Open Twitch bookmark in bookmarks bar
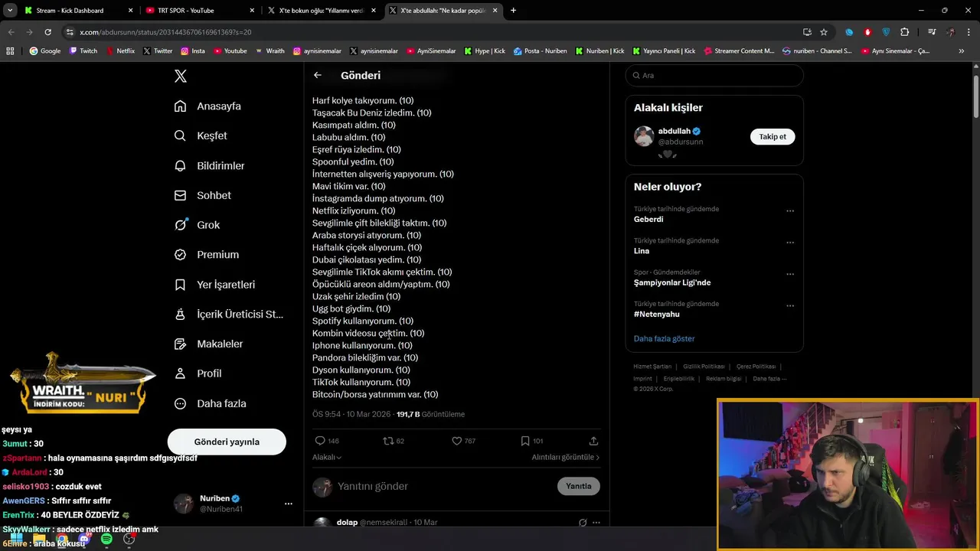The image size is (980, 551). point(83,51)
